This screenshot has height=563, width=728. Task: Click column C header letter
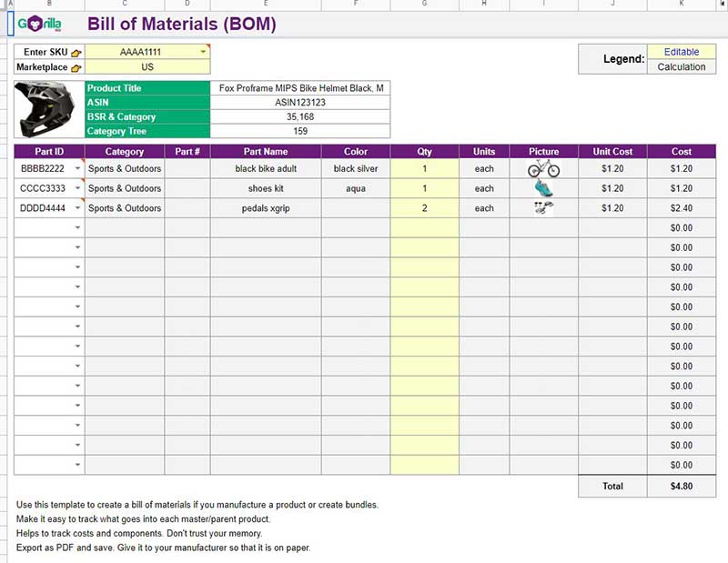tap(125, 4)
